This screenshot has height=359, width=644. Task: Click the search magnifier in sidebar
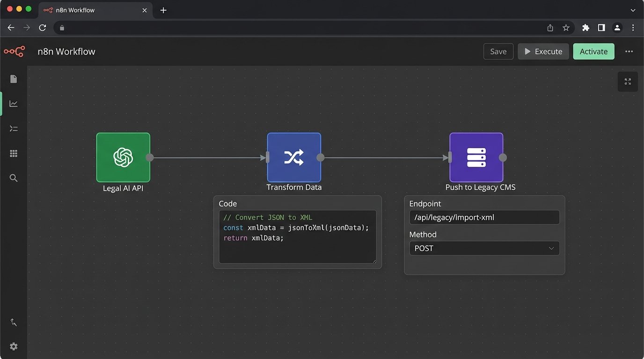(14, 178)
